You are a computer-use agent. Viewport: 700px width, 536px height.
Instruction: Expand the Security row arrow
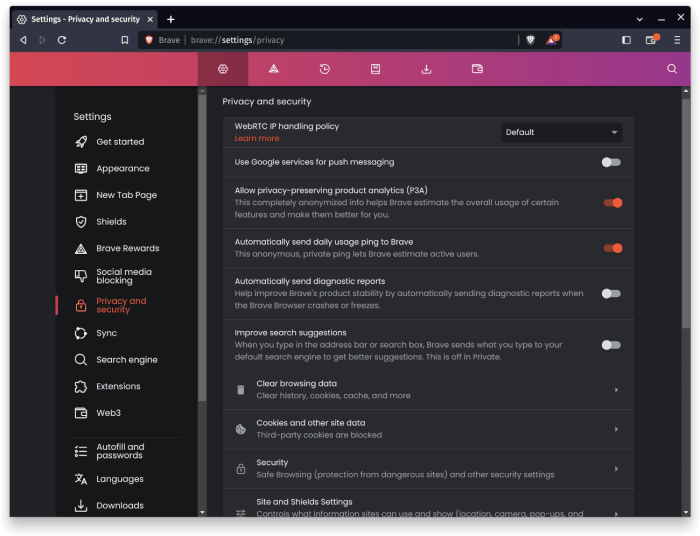[x=616, y=469]
